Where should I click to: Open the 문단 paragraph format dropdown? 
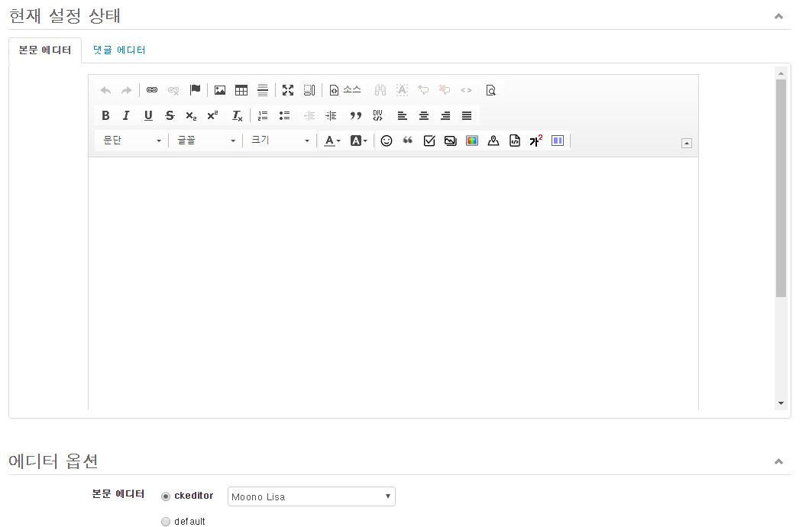(131, 141)
